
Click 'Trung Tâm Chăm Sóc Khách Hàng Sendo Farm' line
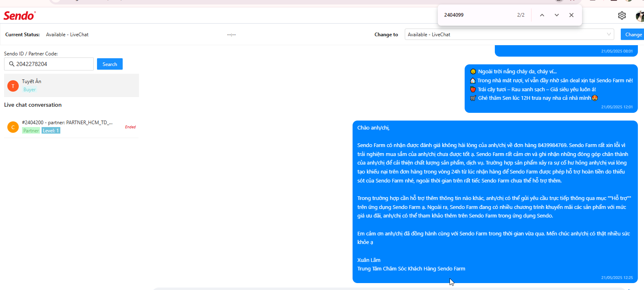tap(411, 269)
